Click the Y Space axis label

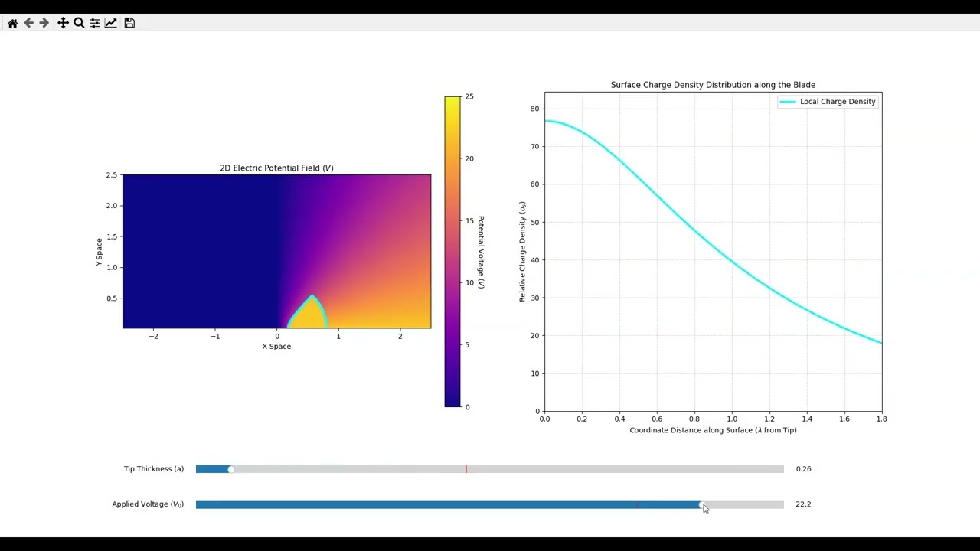tap(99, 252)
